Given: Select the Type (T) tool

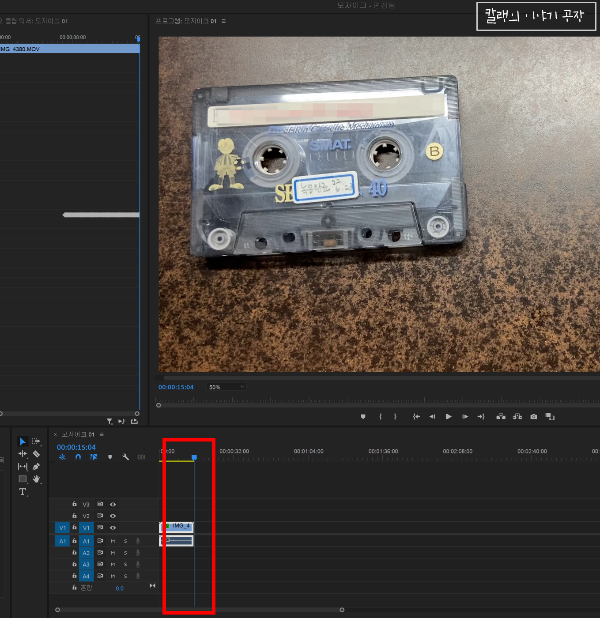Looking at the screenshot, I should [22, 492].
